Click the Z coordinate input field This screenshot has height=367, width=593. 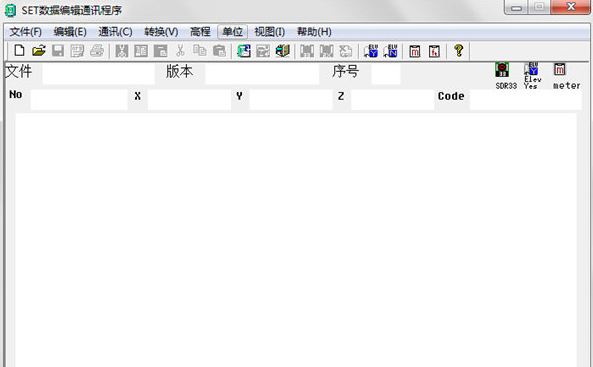[393, 100]
